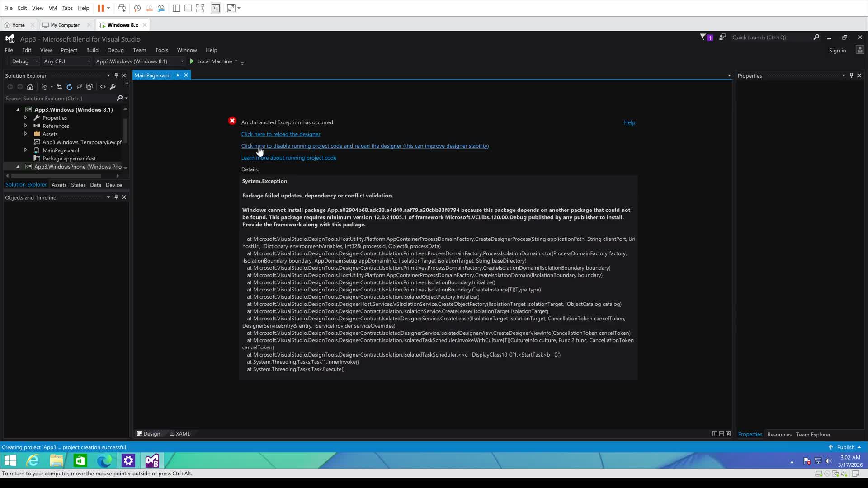Open the Project menu
Viewport: 868px width, 488px height.
click(69, 50)
